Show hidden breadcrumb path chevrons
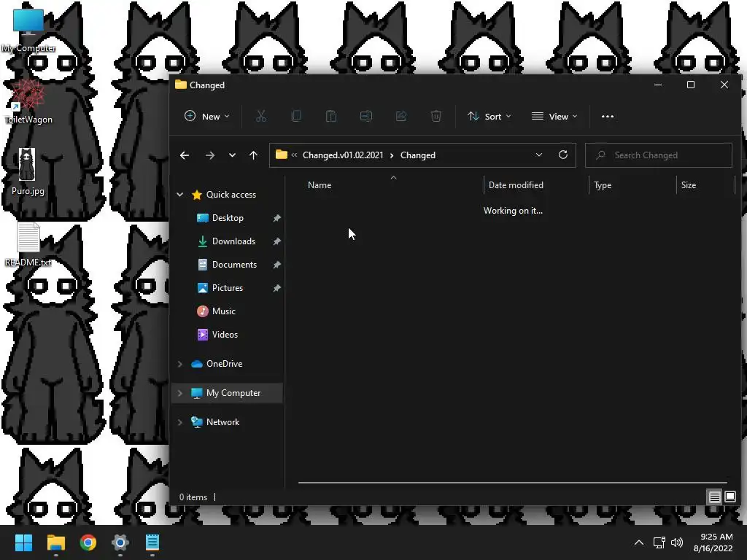 click(x=294, y=155)
